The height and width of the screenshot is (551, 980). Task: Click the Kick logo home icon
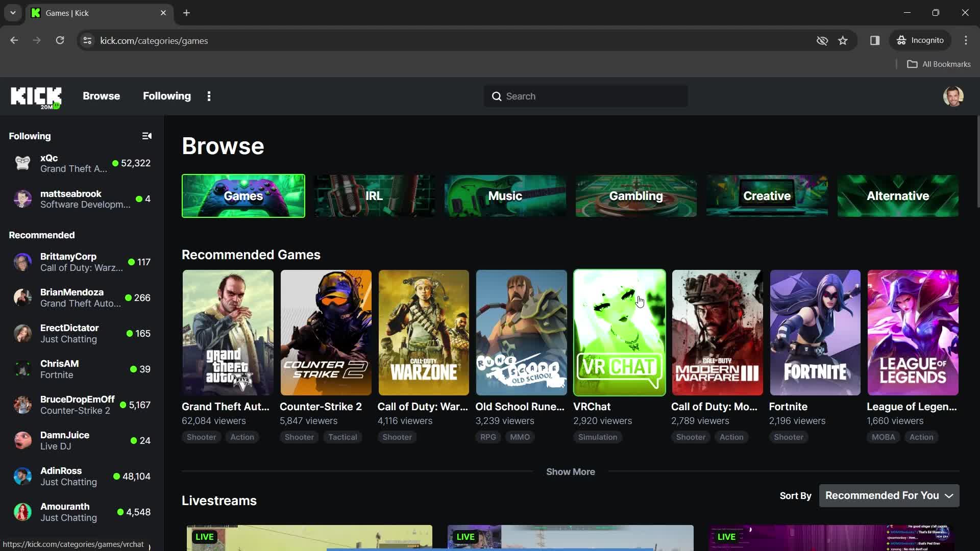coord(36,95)
